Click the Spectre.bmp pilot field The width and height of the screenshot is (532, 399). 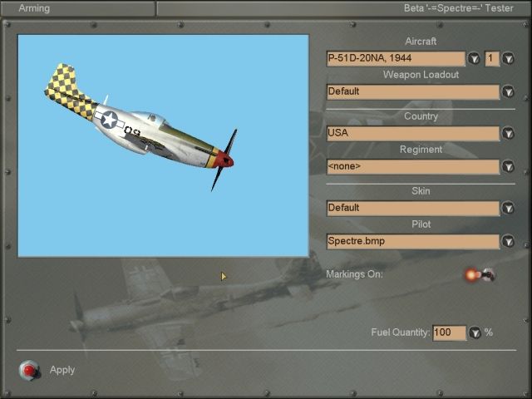coord(412,241)
